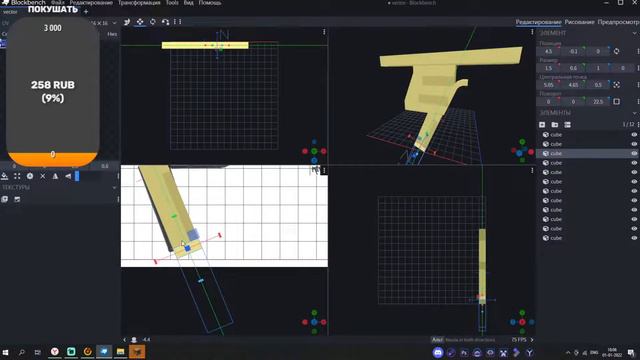Click the size field showing 1.5

pyautogui.click(x=549, y=68)
